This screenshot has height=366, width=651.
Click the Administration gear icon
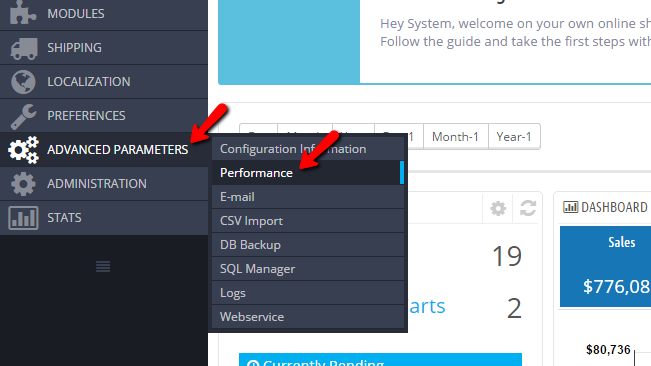[x=23, y=184]
